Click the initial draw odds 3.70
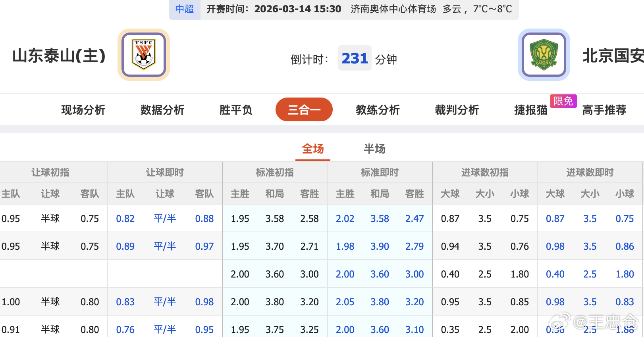 275,247
